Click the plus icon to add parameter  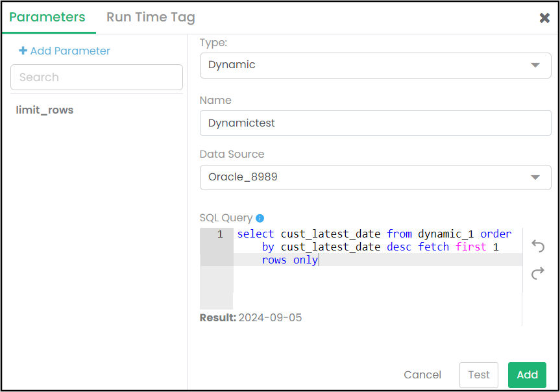pos(23,51)
